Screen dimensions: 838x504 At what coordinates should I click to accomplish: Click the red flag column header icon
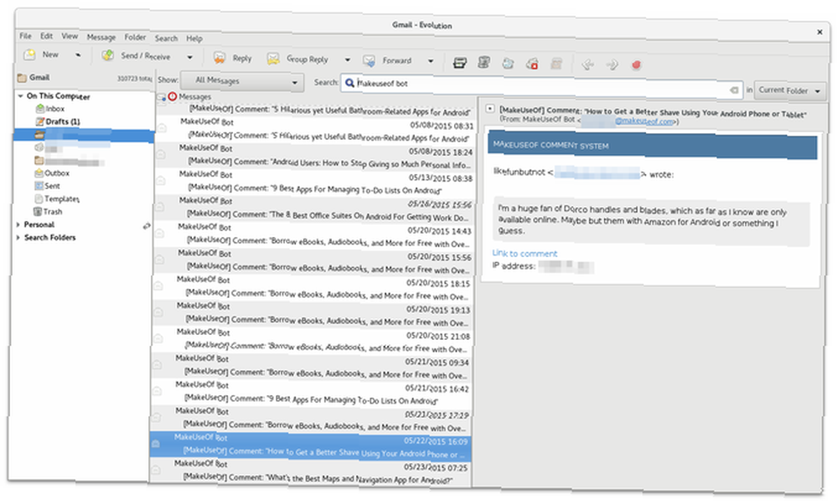[x=172, y=96]
